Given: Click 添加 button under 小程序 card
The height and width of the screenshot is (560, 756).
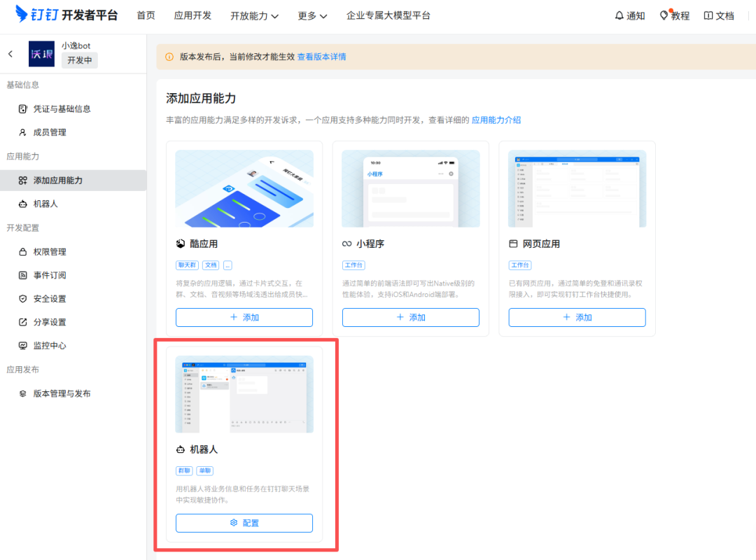Looking at the screenshot, I should click(x=410, y=317).
